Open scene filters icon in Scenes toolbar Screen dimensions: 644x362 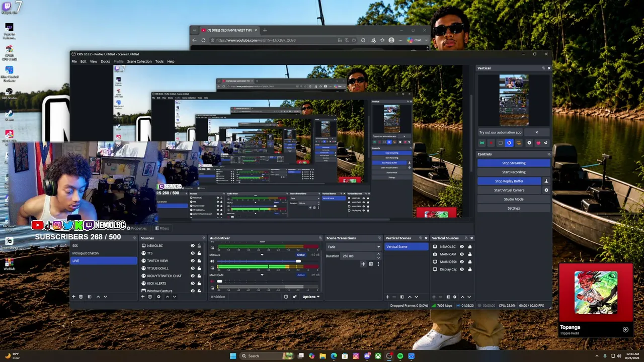pos(90,297)
